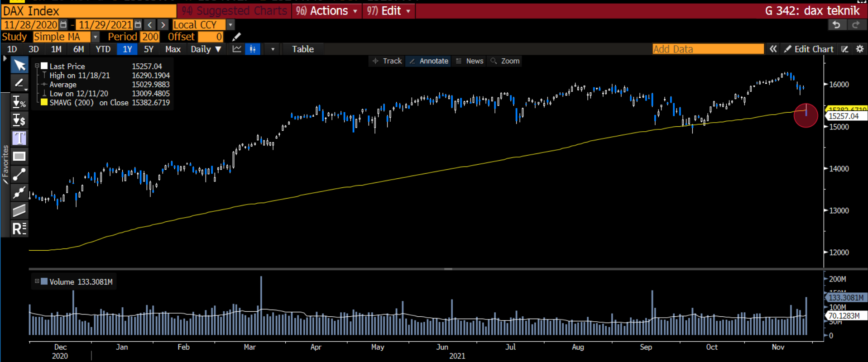The width and height of the screenshot is (868, 362).
Task: Open Favorites vertical sidebar tab
Action: (5, 165)
